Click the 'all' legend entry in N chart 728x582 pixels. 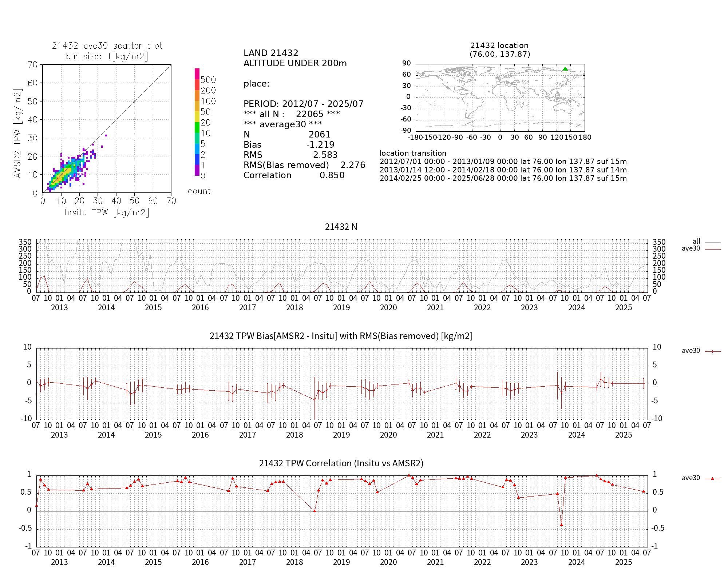706,242
